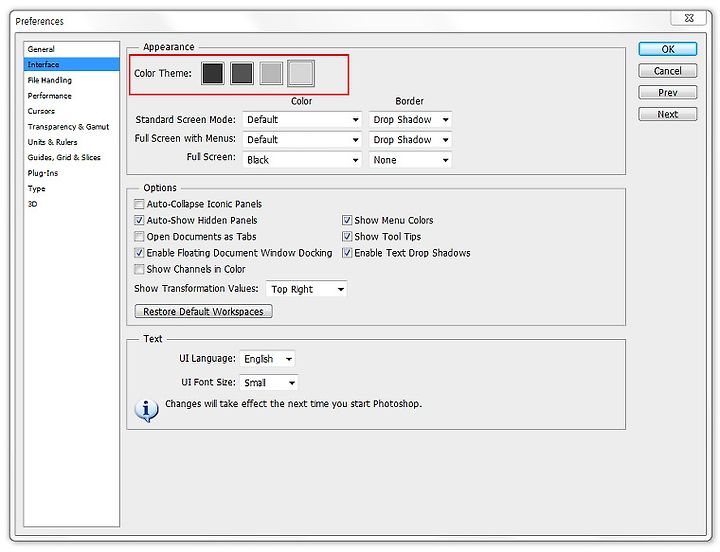
Task: Open Standard Screen Mode border dropdown
Action: point(411,120)
